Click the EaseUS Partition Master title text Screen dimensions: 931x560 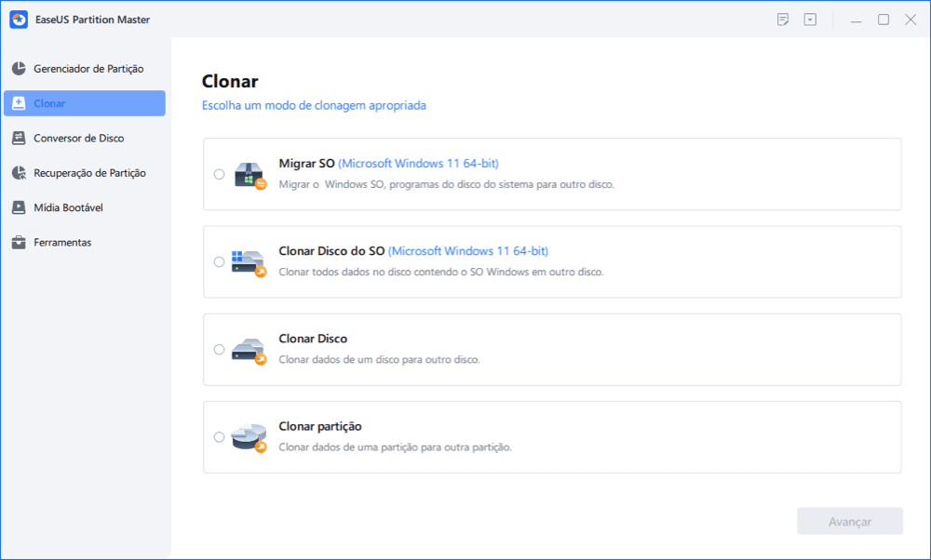92,20
